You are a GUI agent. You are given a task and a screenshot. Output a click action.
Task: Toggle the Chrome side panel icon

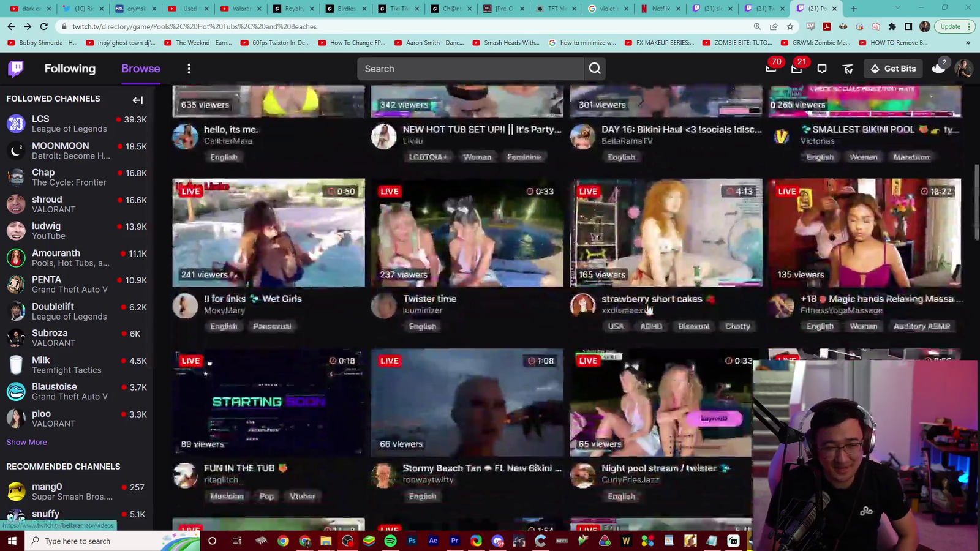908,26
